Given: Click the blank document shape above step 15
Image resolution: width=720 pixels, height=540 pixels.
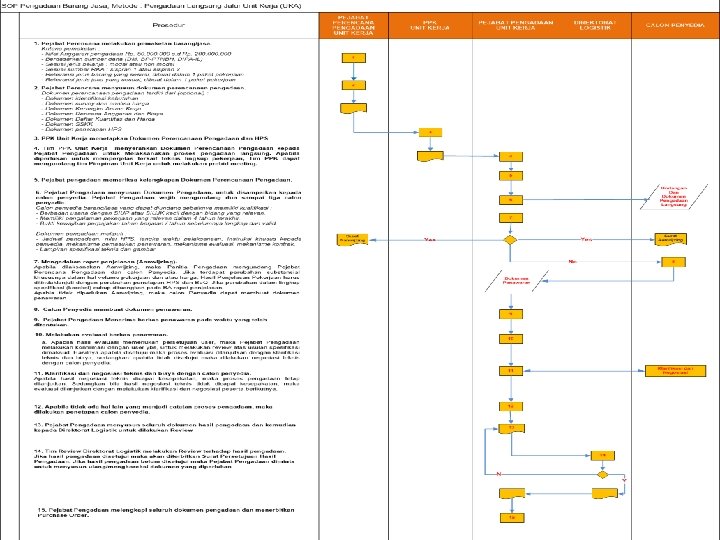Looking at the screenshot, I should click(x=512, y=494).
